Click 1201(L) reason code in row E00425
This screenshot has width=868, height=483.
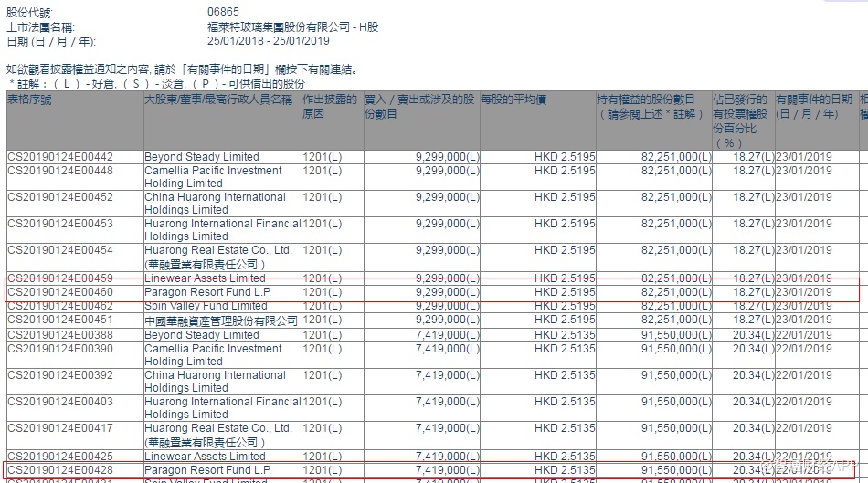(x=323, y=457)
